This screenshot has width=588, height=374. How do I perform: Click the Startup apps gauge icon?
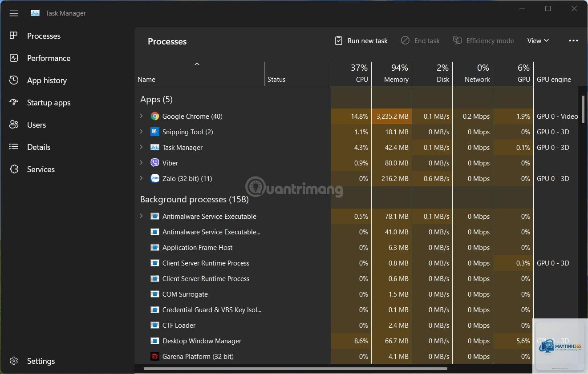[x=14, y=102]
